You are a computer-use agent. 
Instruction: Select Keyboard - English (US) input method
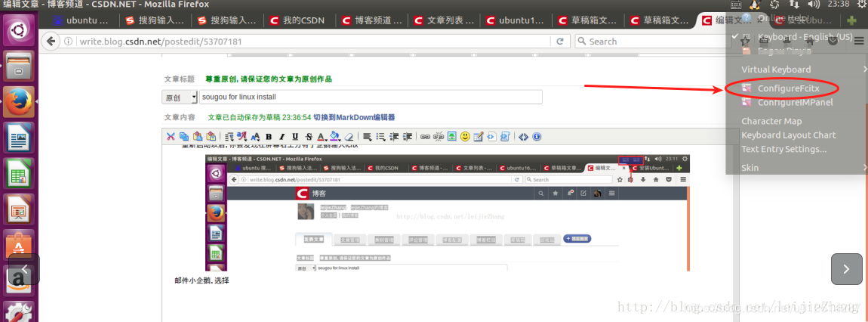click(x=796, y=36)
